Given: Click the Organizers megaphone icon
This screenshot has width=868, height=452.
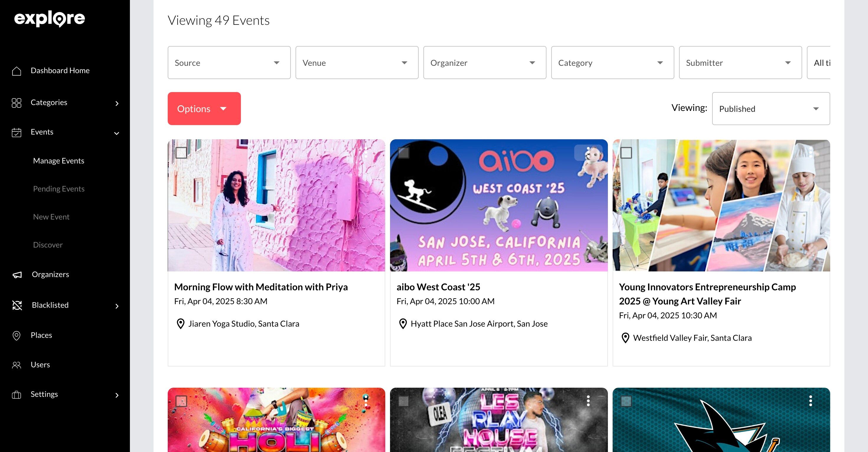Looking at the screenshot, I should coord(17,275).
